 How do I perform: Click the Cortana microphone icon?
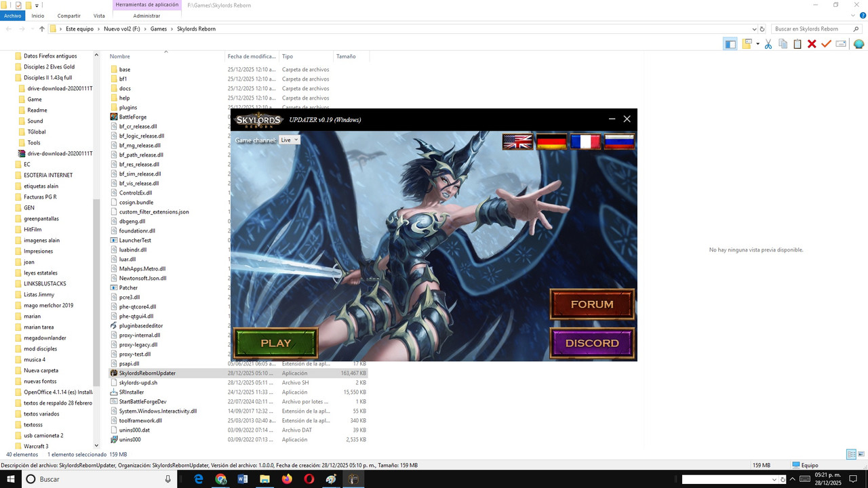tap(168, 479)
